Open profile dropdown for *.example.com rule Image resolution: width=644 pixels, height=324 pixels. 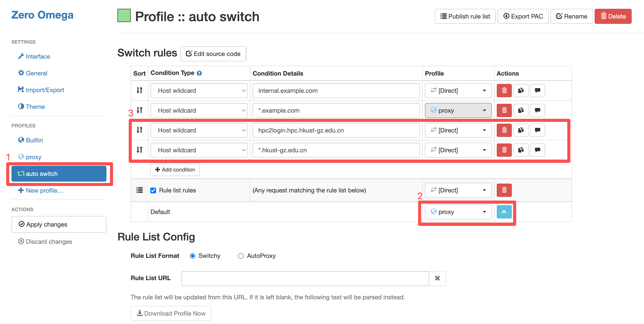coord(458,110)
